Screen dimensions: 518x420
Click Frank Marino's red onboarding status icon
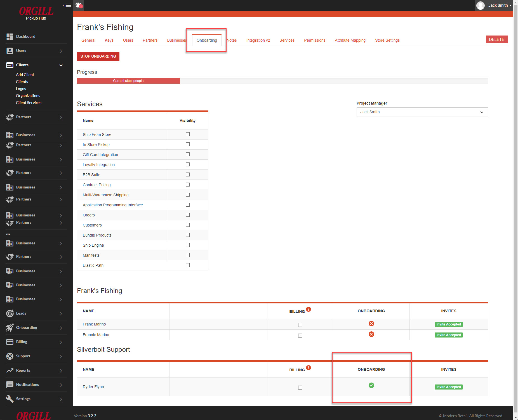point(371,324)
